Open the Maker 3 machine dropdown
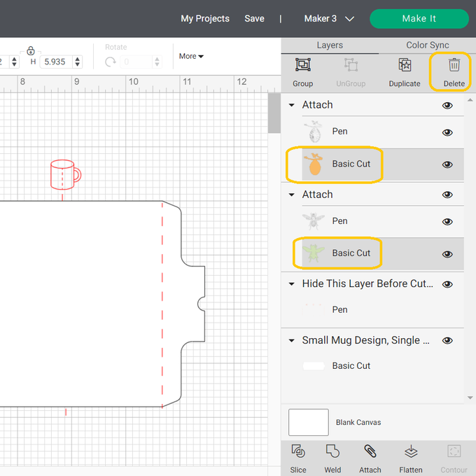The width and height of the screenshot is (476, 476). pyautogui.click(x=329, y=19)
